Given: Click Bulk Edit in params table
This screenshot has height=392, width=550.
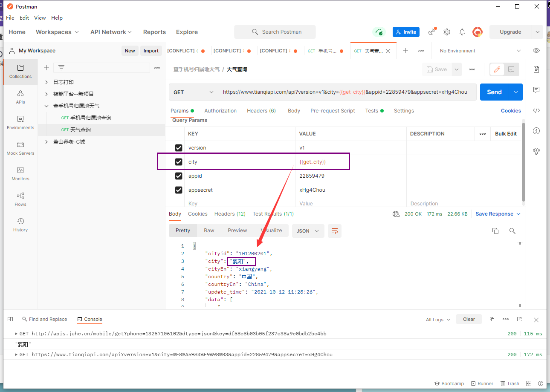Looking at the screenshot, I should [x=506, y=134].
